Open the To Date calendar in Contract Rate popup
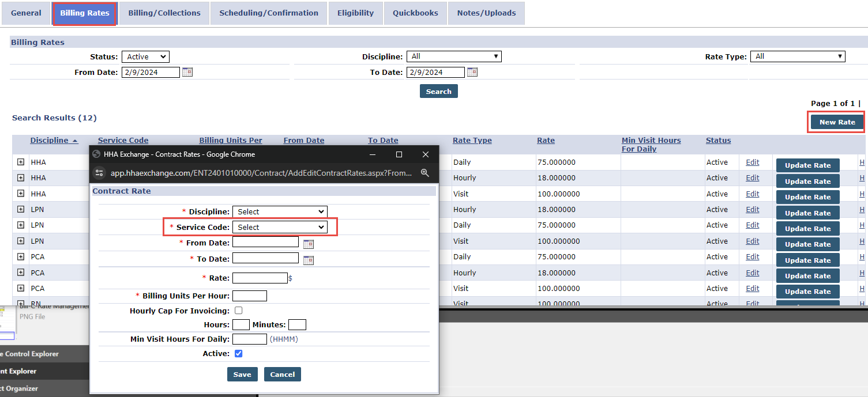Image resolution: width=868 pixels, height=397 pixels. [309, 260]
